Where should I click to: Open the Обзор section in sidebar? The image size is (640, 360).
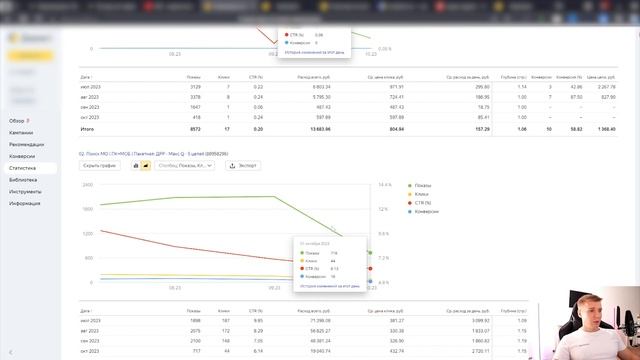pyautogui.click(x=17, y=121)
